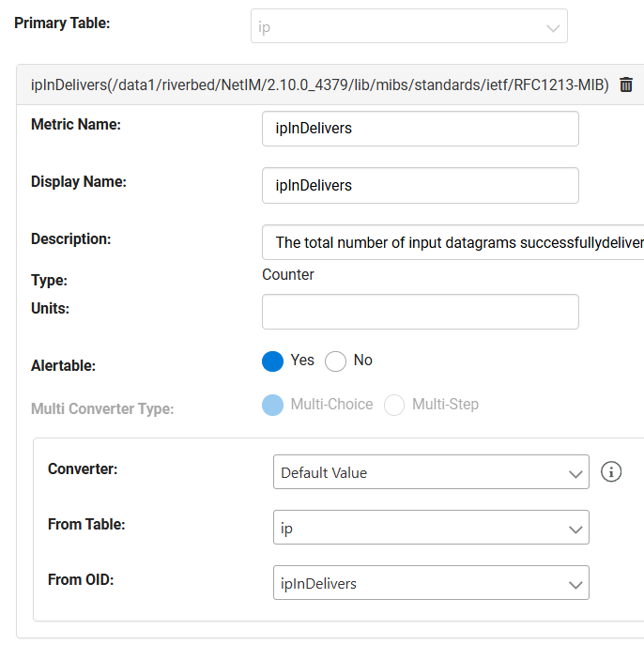This screenshot has width=644, height=645.
Task: Open the From Table dropdown
Action: pos(431,529)
